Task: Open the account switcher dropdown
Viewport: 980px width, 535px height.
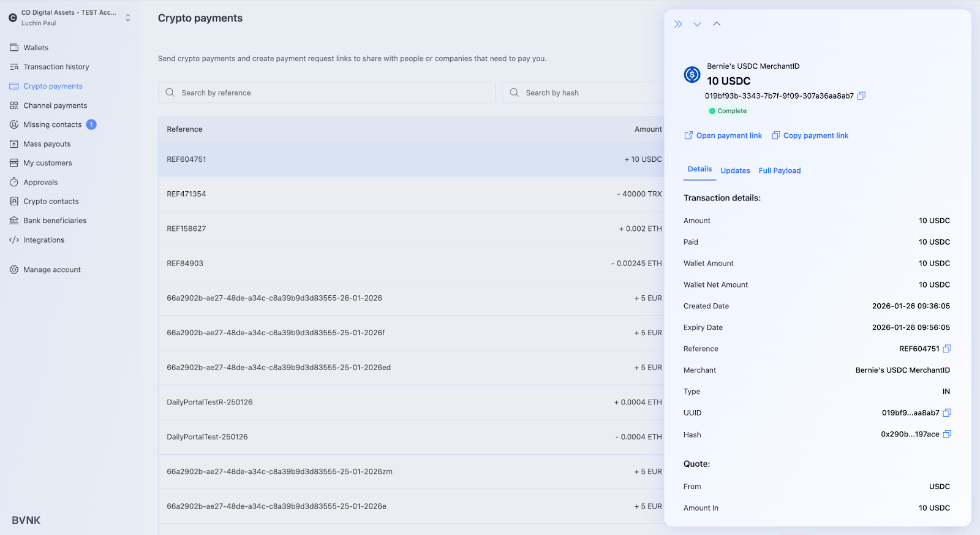Action: tap(127, 18)
